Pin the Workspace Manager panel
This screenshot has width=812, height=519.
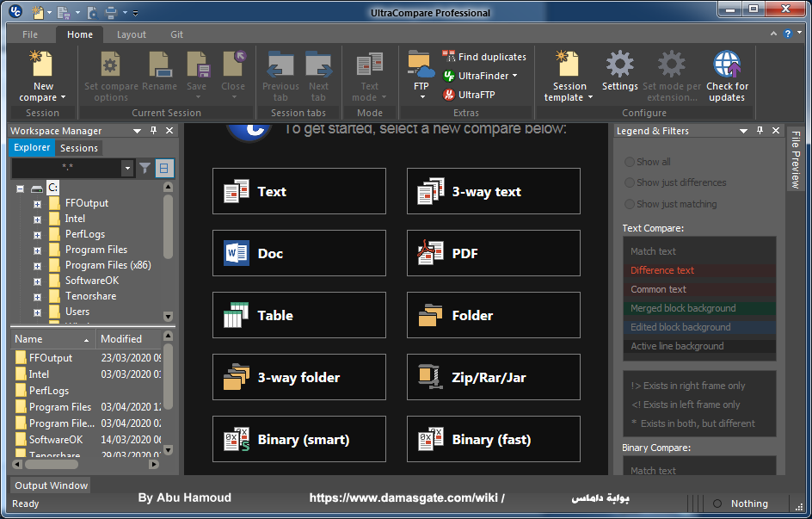pos(153,131)
